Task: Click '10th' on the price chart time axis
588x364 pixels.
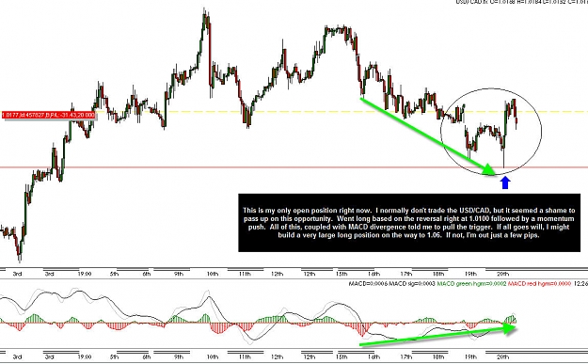Action: (x=213, y=274)
